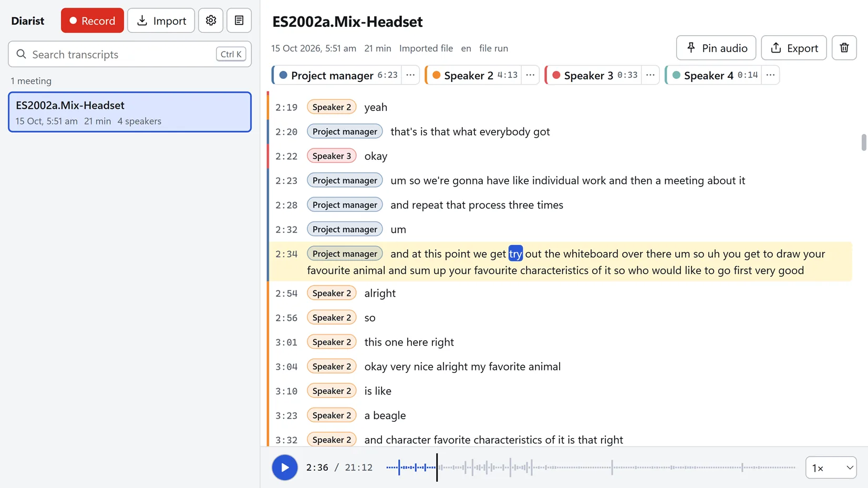Image resolution: width=868 pixels, height=488 pixels.
Task: Click the highlighted word "try"
Action: tap(515, 254)
